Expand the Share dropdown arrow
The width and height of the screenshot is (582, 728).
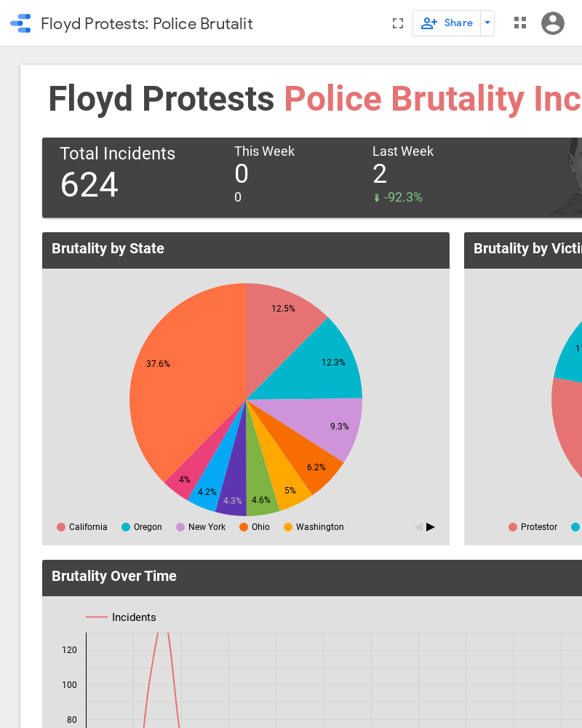(487, 23)
